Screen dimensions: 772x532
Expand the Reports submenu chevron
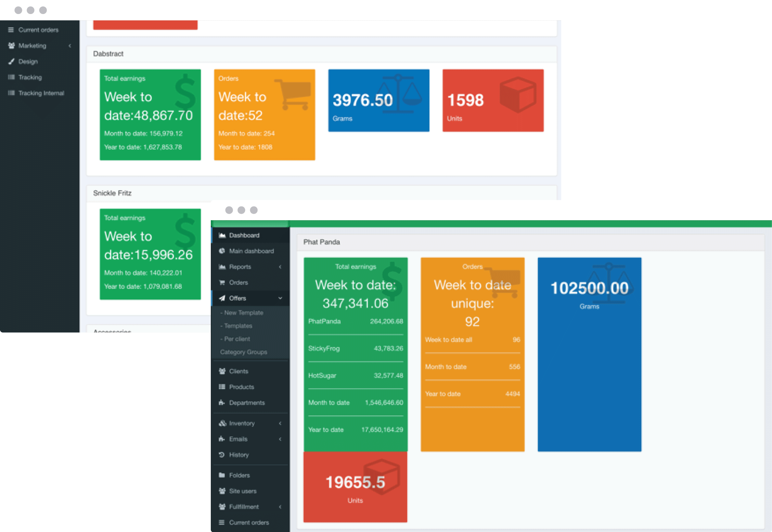point(280,267)
